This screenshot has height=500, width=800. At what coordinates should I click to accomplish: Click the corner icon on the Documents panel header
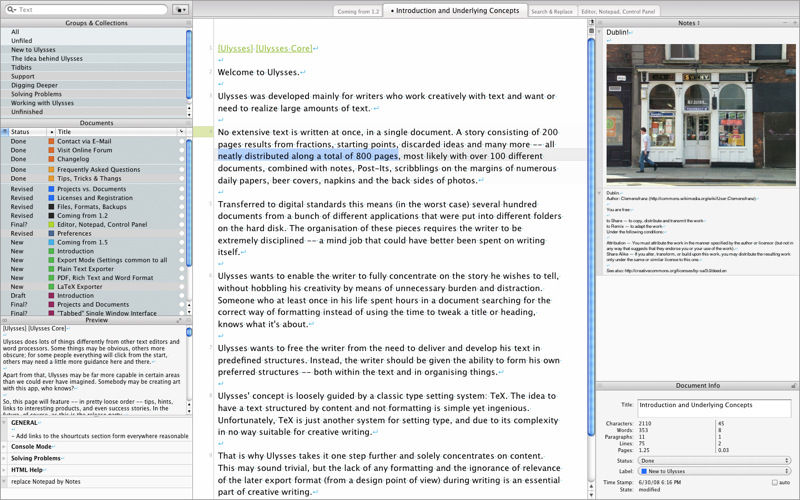[x=188, y=123]
